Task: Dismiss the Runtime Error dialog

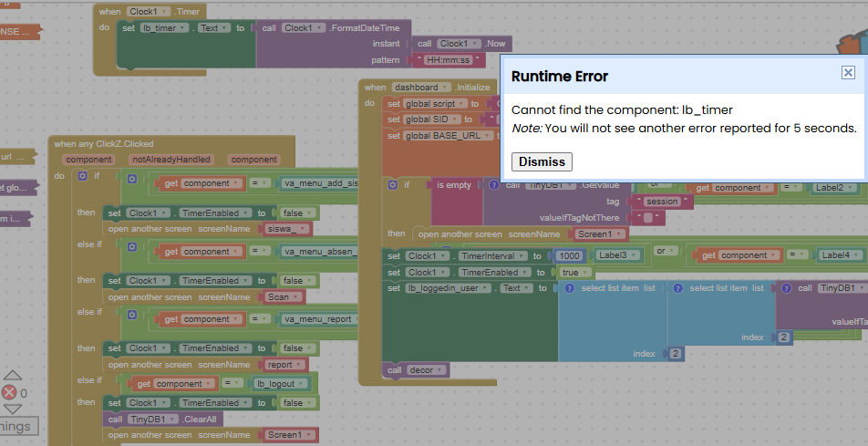Action: 542,161
